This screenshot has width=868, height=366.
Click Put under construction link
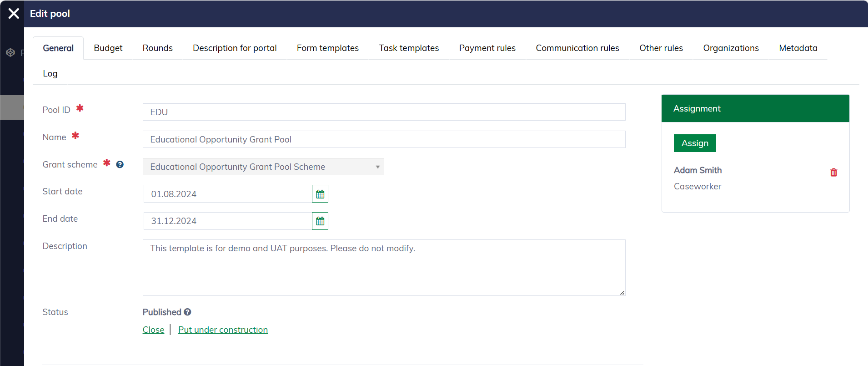tap(223, 330)
